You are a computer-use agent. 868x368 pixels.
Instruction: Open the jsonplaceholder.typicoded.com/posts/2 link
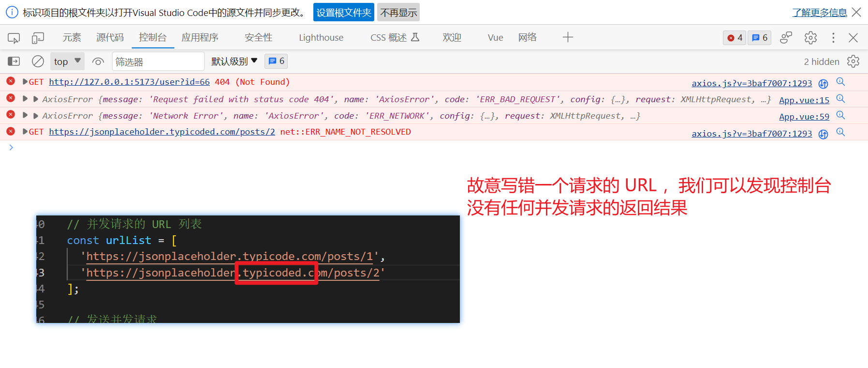point(162,132)
